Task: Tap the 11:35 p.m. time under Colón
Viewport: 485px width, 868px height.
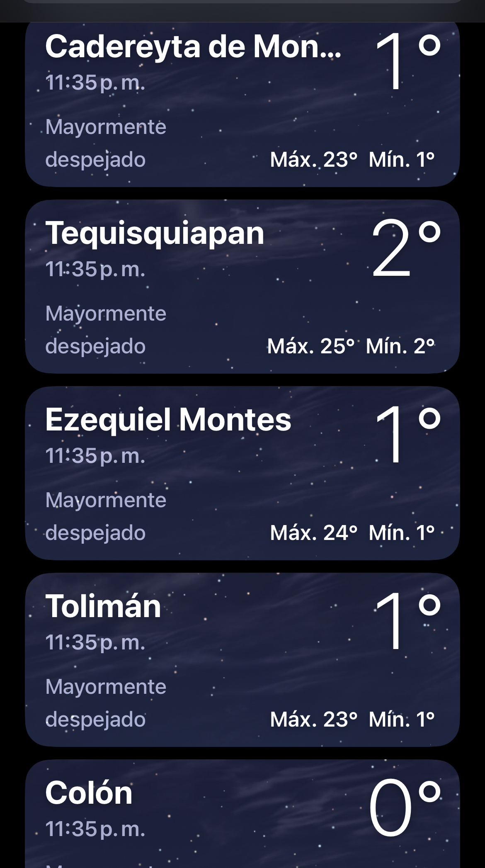Action: (x=95, y=829)
